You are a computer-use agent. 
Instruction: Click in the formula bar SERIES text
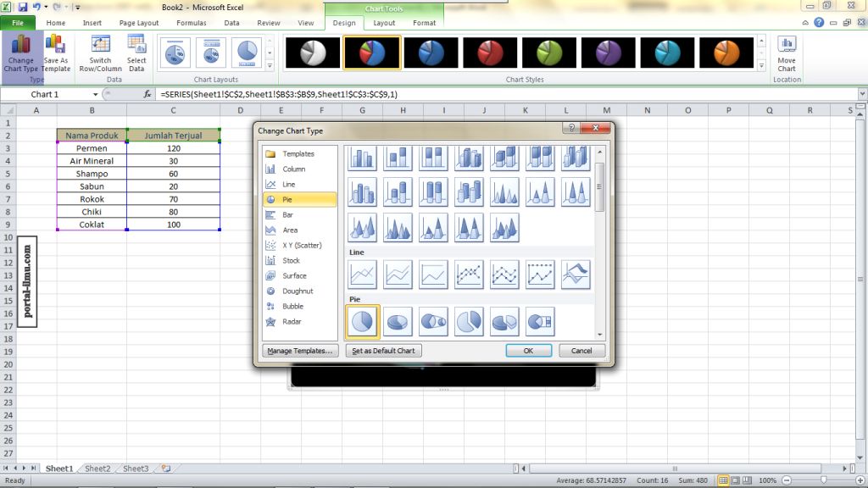click(x=279, y=94)
